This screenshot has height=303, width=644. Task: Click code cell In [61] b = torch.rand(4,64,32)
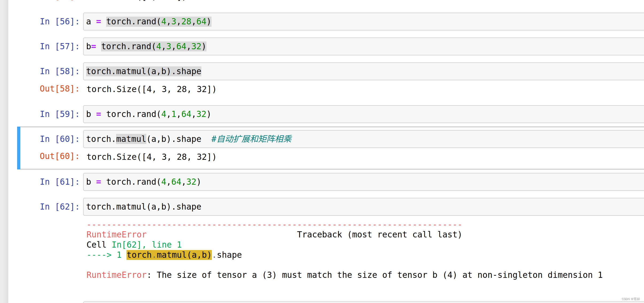[x=364, y=182]
